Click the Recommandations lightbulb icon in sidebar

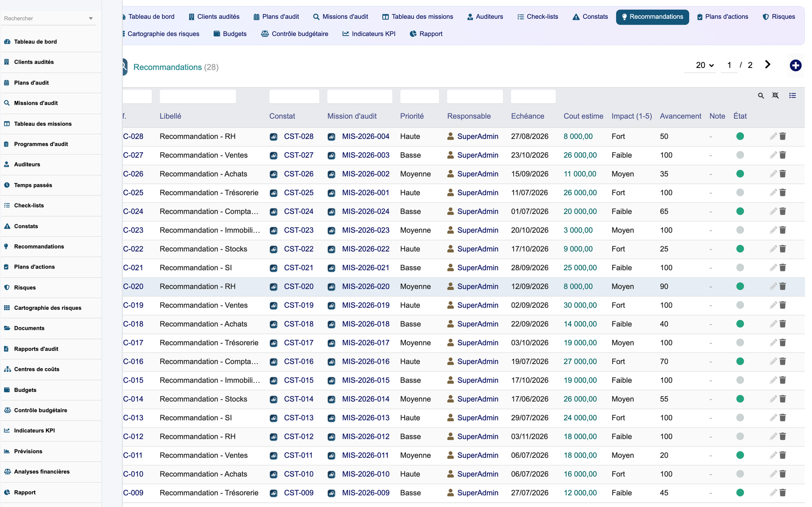[x=6, y=246]
